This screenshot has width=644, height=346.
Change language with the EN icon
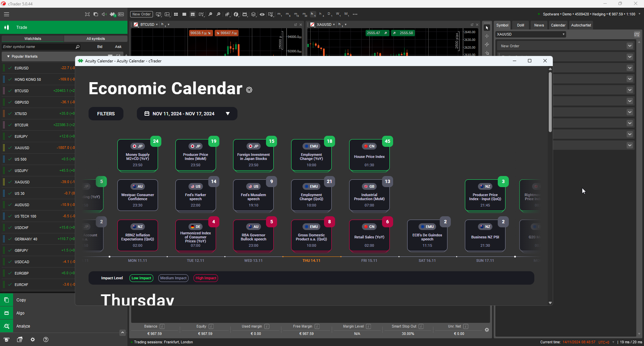click(121, 14)
